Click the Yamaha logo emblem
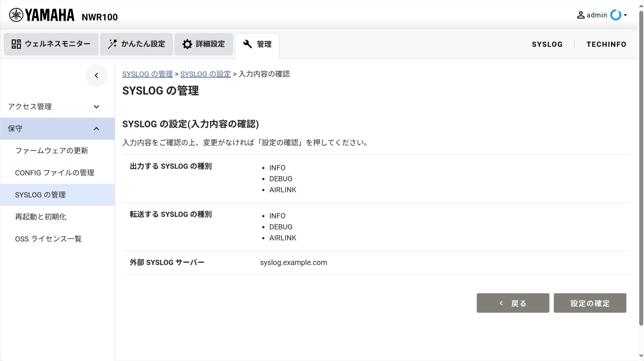This screenshot has height=361, width=644. (16, 15)
